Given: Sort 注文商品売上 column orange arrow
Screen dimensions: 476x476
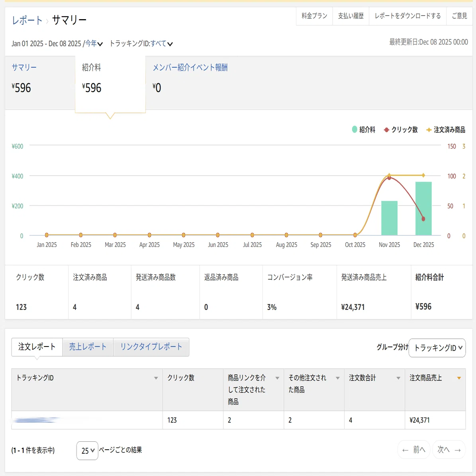Looking at the screenshot, I should click(x=459, y=378).
